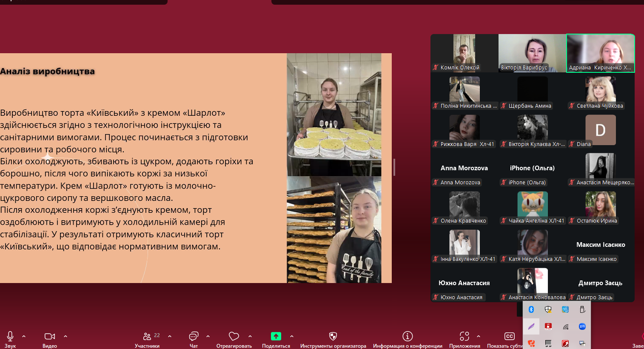Screen dimensions: 644x349
Task: Open Информация о конференции info icon
Action: coord(407,336)
